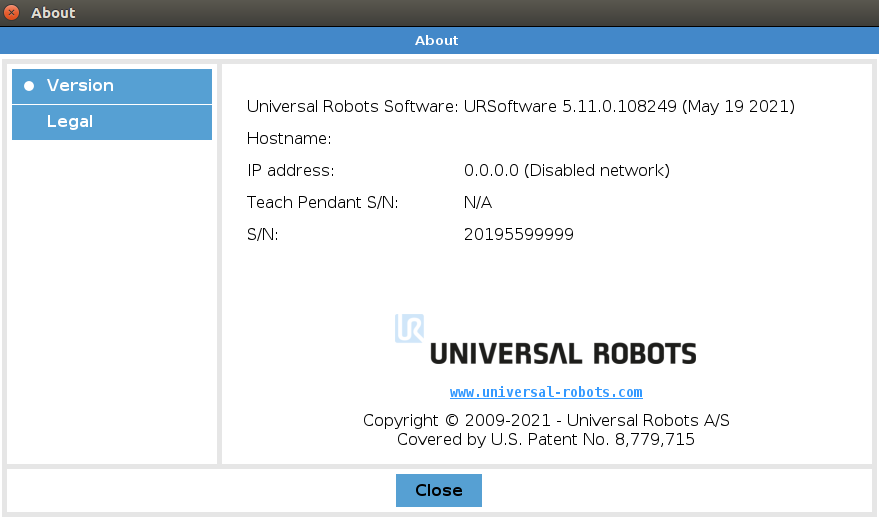The height and width of the screenshot is (522, 879).
Task: Click the IP address value 0.0.0.0 (Disabled network)
Action: click(x=567, y=170)
